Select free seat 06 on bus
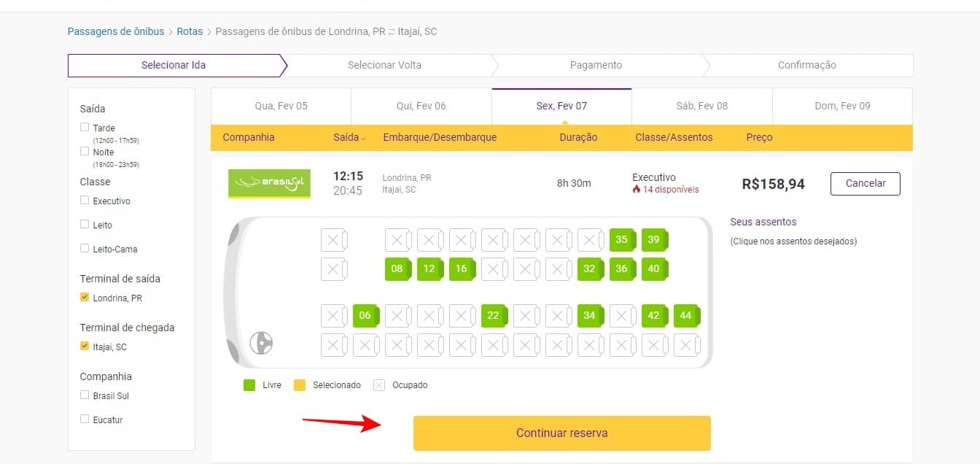The height and width of the screenshot is (464, 980). (x=365, y=315)
